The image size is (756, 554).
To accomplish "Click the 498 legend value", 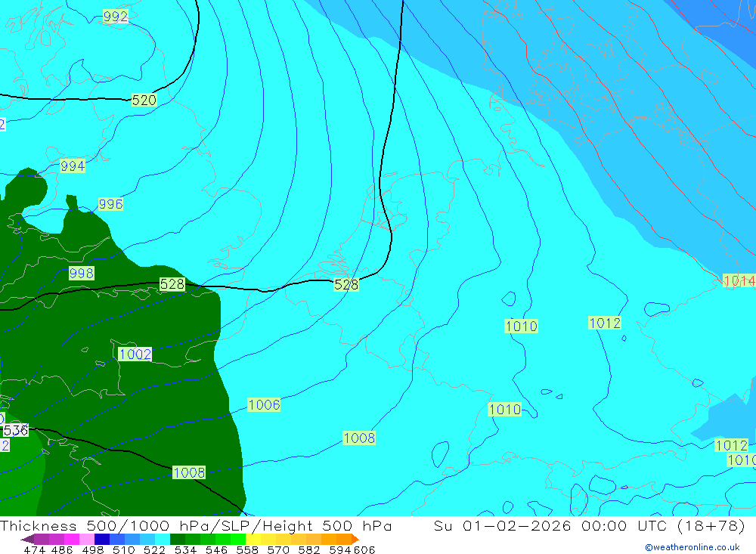I will (x=93, y=549).
